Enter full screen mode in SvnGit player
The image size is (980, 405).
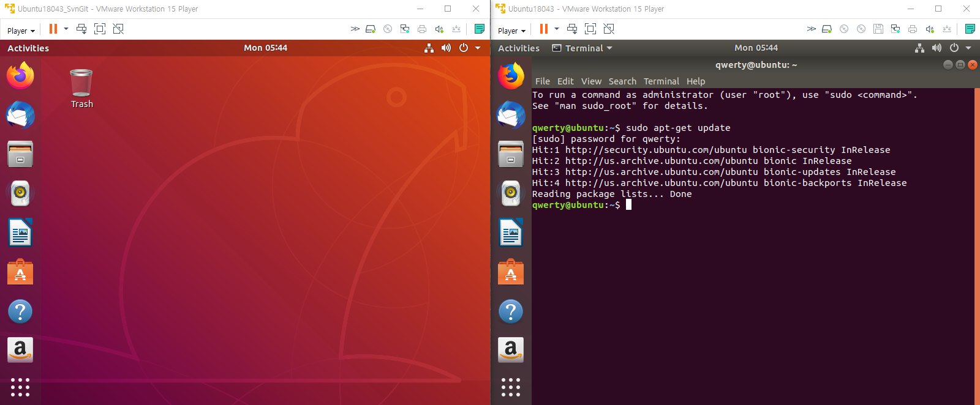(100, 29)
